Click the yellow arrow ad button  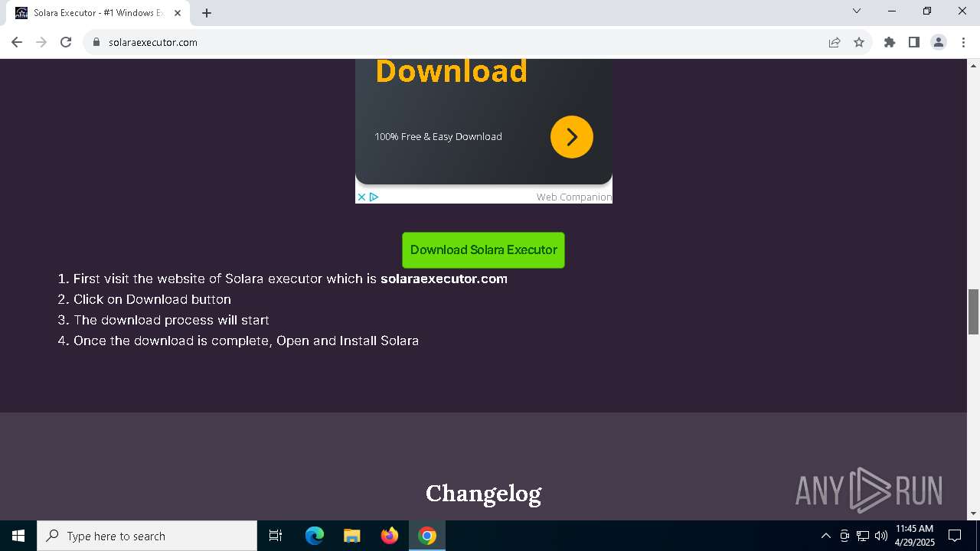click(x=572, y=137)
